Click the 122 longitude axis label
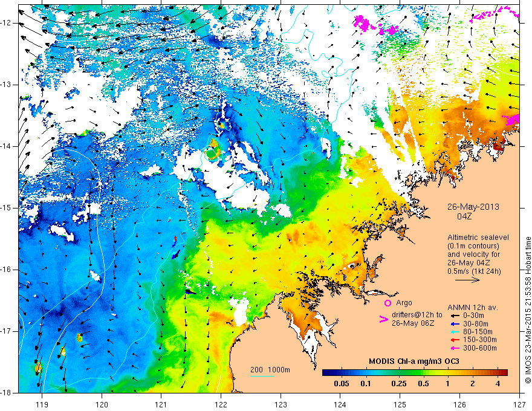532x411 pixels. point(221,404)
